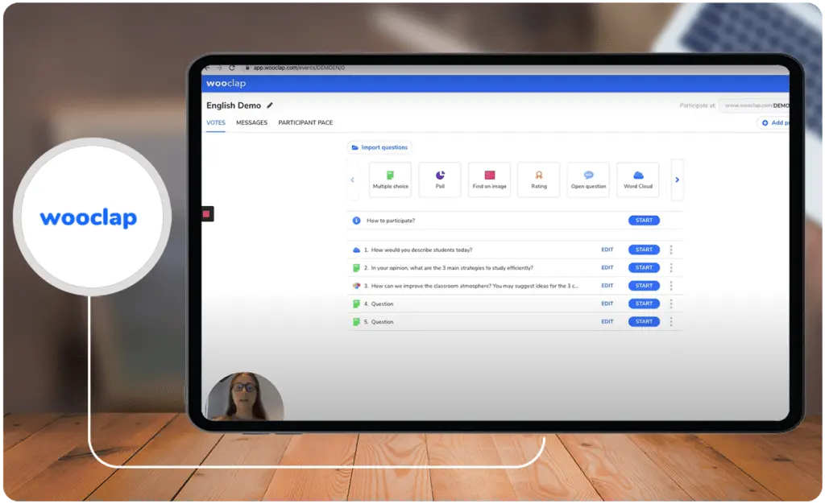Image resolution: width=825 pixels, height=504 pixels.
Task: Start question 4
Action: click(644, 304)
